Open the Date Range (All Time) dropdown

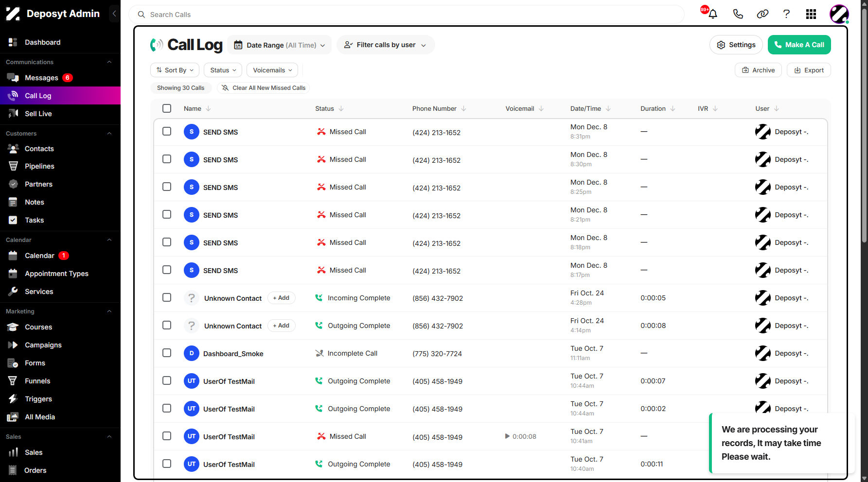[280, 45]
